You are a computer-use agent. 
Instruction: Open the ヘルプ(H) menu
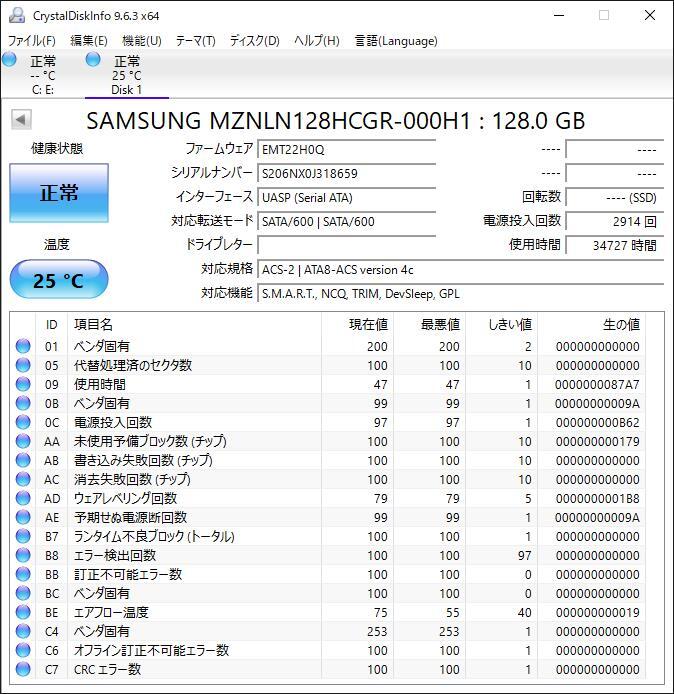[x=317, y=41]
